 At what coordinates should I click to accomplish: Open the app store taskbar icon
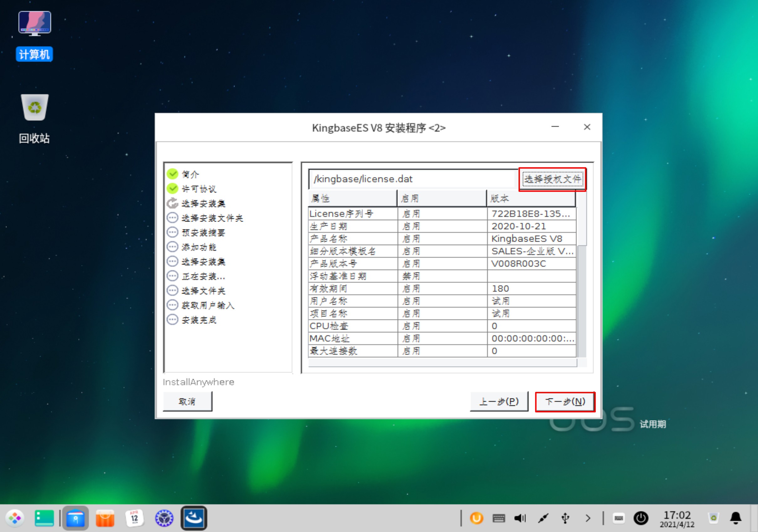[105, 518]
